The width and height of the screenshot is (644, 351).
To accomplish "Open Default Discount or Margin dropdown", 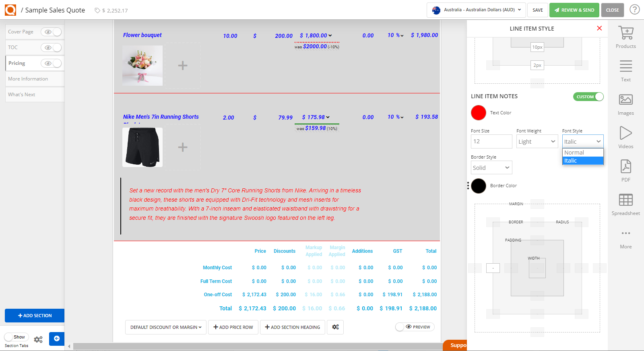I will (166, 327).
